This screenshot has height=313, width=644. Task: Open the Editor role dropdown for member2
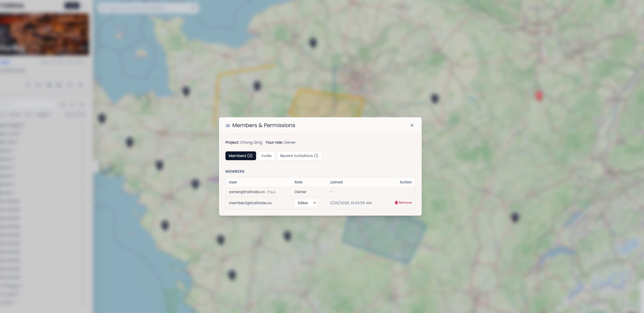pos(305,203)
